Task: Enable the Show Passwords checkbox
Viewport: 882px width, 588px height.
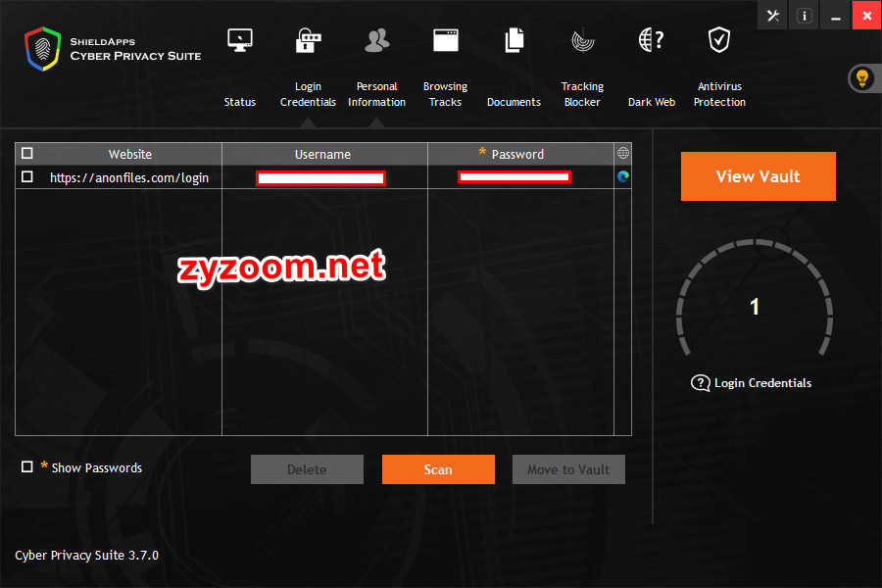Action: click(x=27, y=467)
